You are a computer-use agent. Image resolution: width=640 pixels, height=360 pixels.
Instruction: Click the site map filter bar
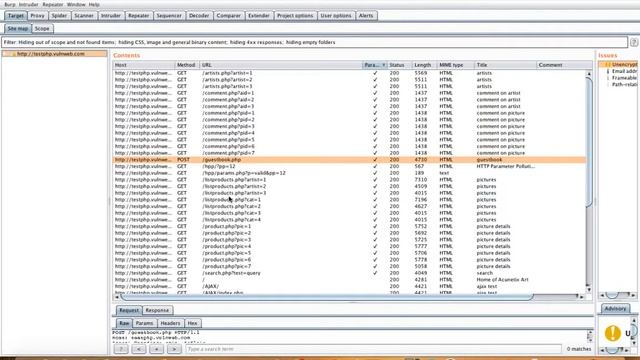314,42
